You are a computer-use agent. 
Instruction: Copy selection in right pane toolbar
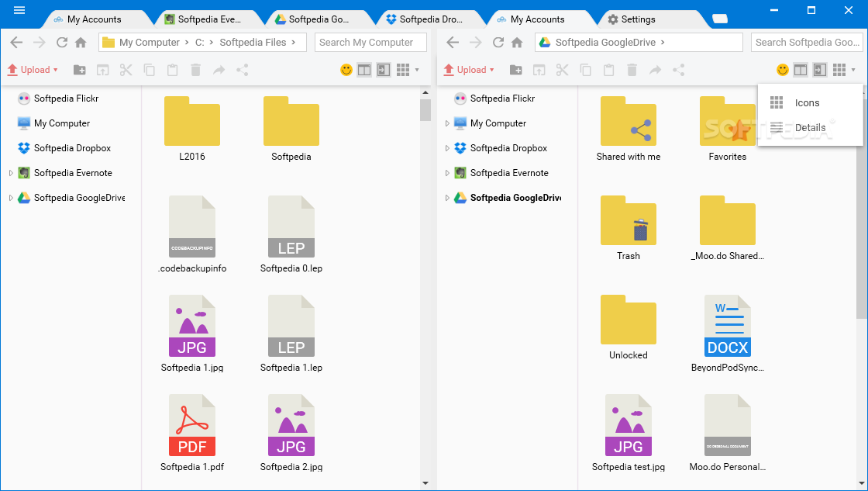586,70
